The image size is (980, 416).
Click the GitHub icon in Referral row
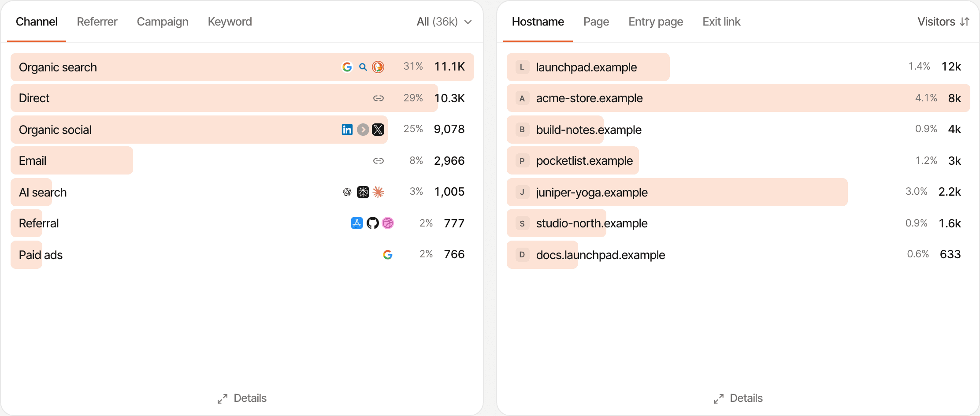click(x=373, y=223)
